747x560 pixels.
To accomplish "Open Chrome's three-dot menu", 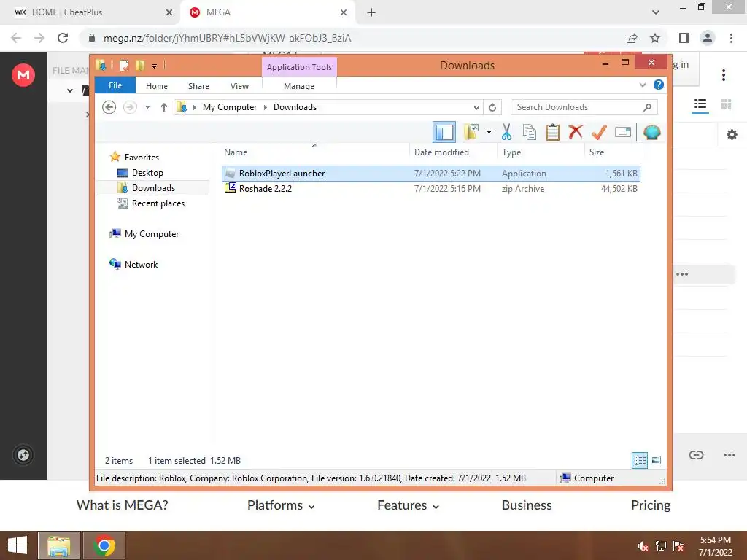I will pos(731,38).
